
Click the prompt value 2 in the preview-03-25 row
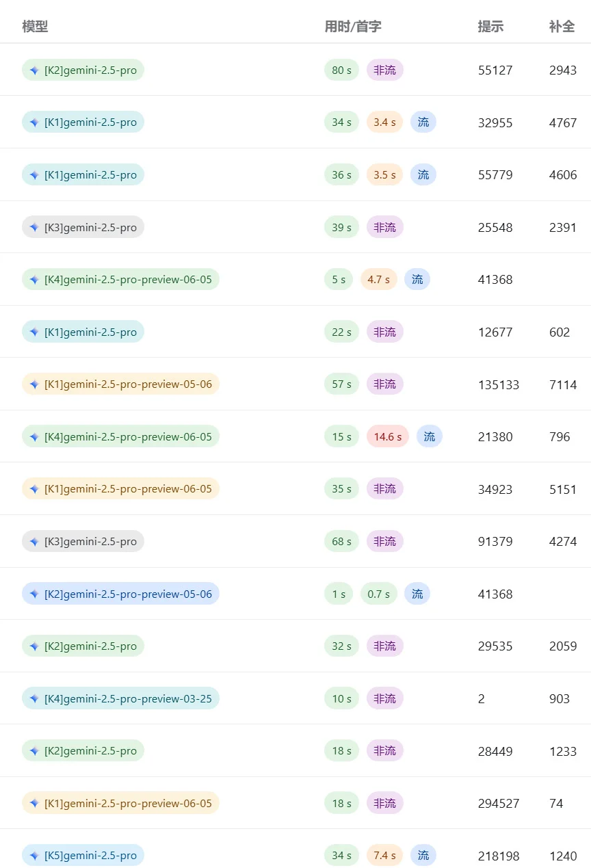click(x=482, y=699)
